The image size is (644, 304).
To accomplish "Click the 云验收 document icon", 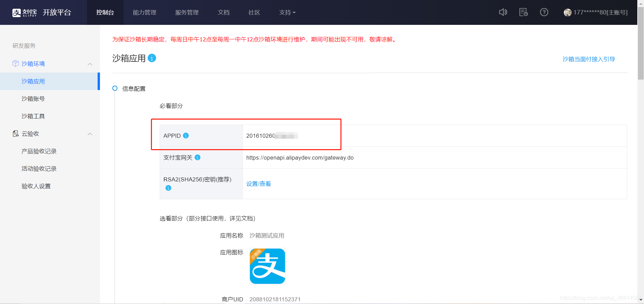I will 15,134.
